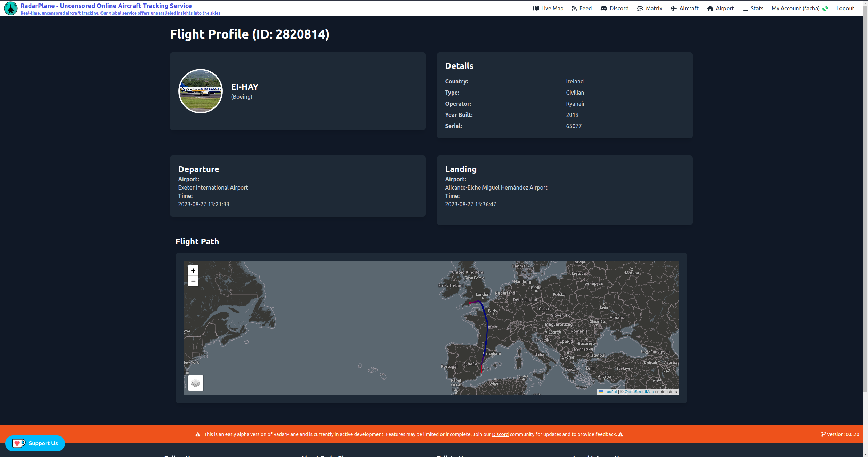Click the EI-HAY registration heading
Screen dimensions: 868x457
(x=245, y=87)
